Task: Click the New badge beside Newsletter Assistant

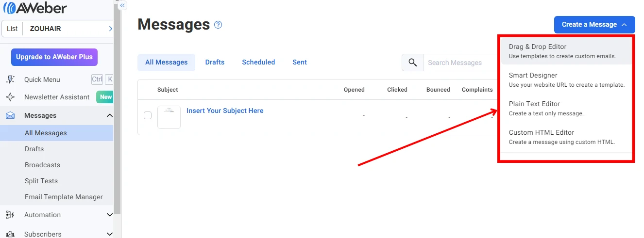Action: (105, 97)
